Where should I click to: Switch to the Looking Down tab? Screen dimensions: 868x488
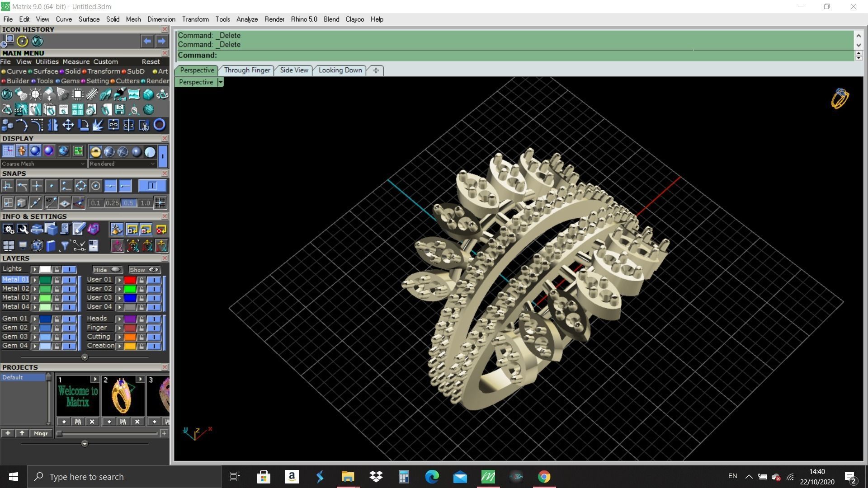pyautogui.click(x=340, y=70)
